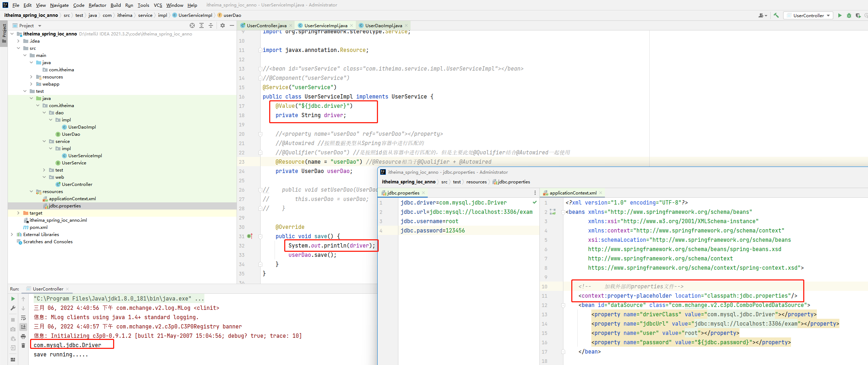Open the Refactor menu
Screen dimensions: 868x365
[x=97, y=5]
